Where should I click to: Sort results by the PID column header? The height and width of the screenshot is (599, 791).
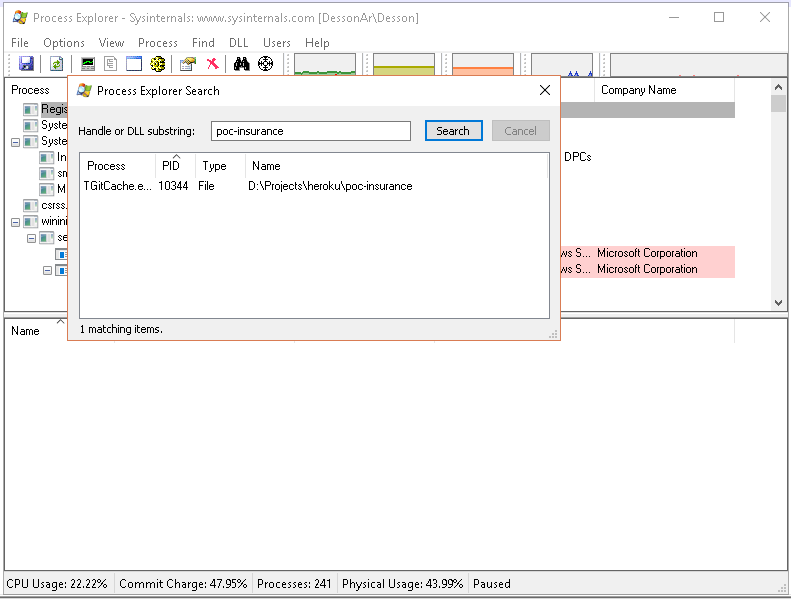pyautogui.click(x=171, y=166)
